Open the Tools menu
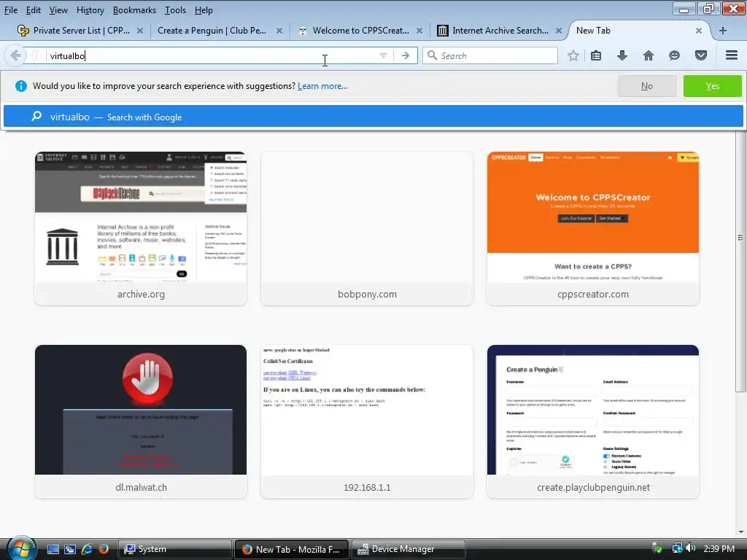 175,10
